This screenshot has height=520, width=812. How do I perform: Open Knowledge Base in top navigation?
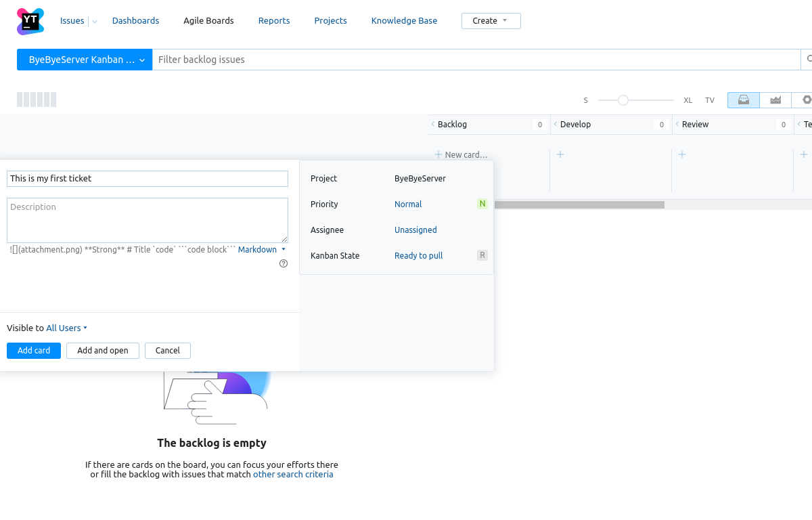coord(405,21)
